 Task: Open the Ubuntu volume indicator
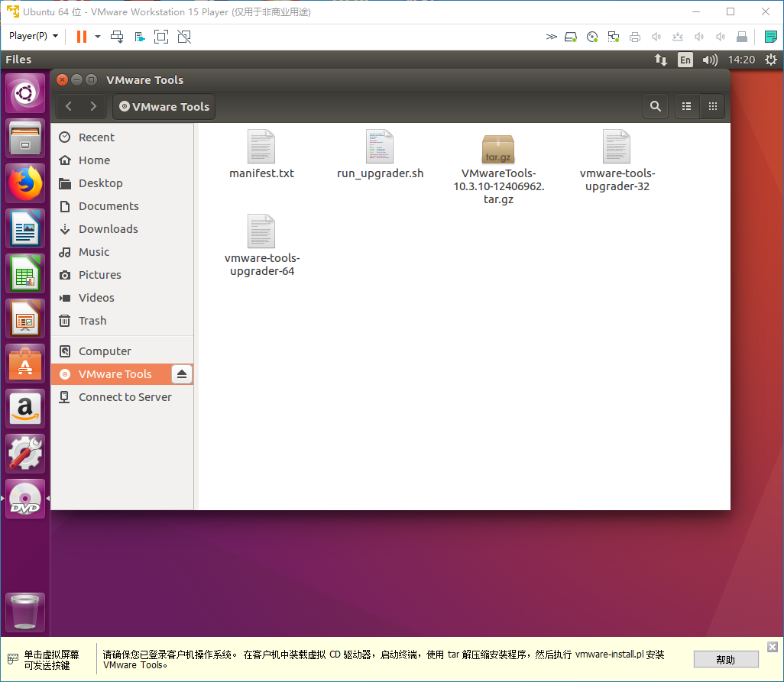(710, 60)
